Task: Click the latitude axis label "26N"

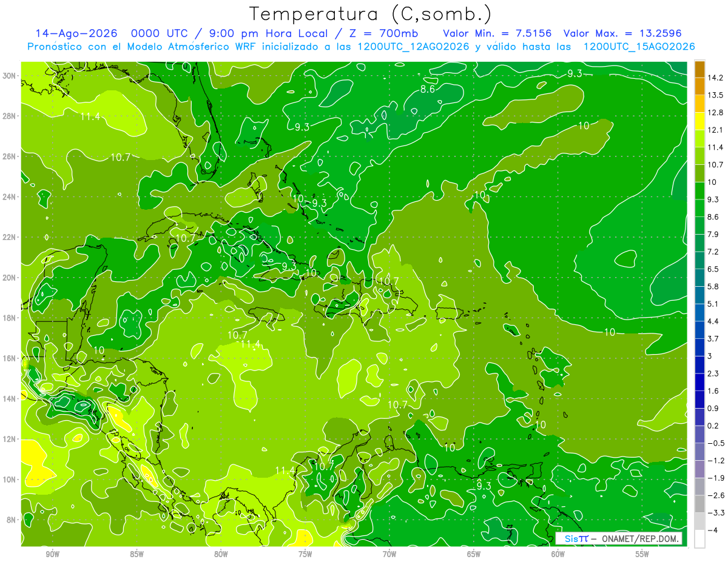Action: point(8,156)
